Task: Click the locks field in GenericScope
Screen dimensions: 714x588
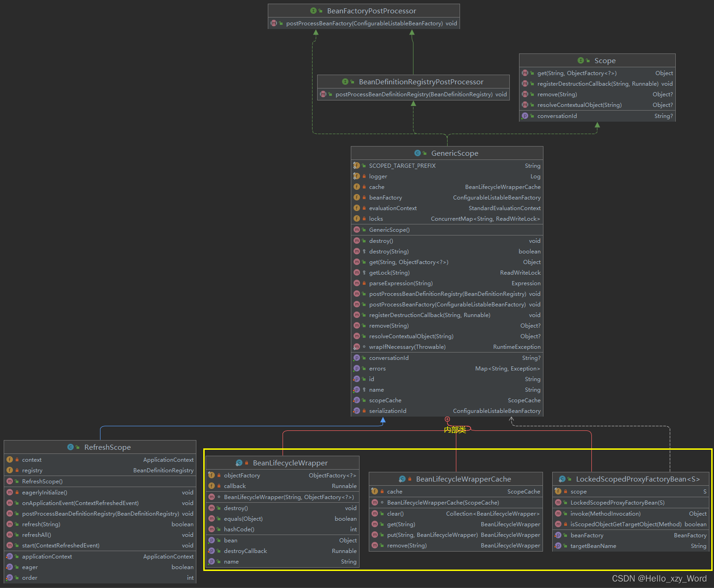Action: pos(447,219)
